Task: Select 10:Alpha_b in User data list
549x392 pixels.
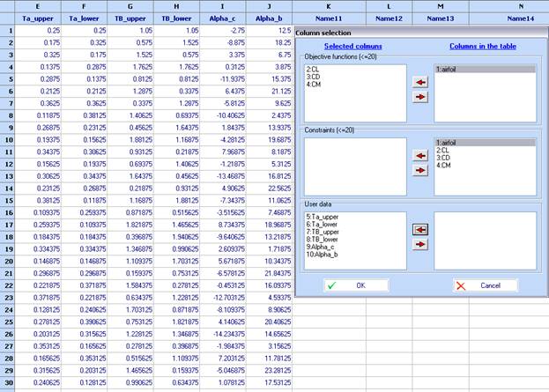Action: pyautogui.click(x=323, y=252)
